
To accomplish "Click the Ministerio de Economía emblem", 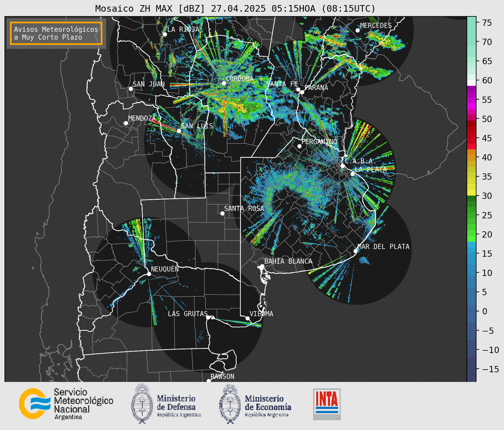I will [x=230, y=404].
